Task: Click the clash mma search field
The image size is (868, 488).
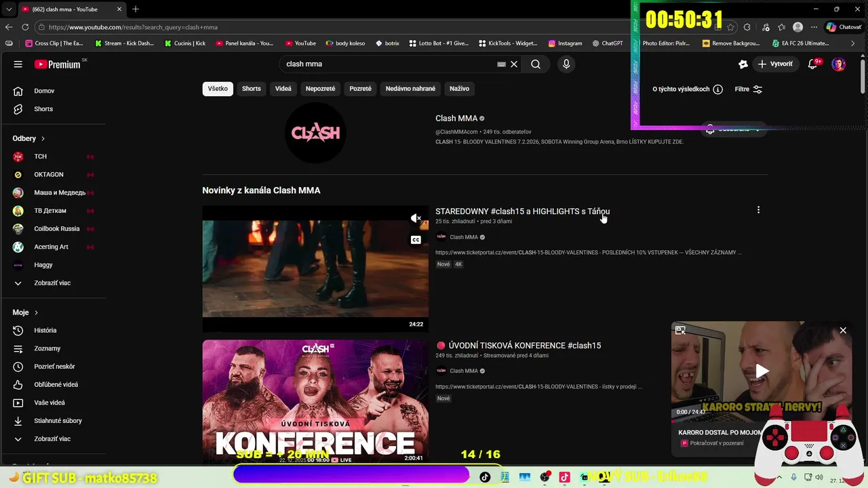Action: click(390, 64)
